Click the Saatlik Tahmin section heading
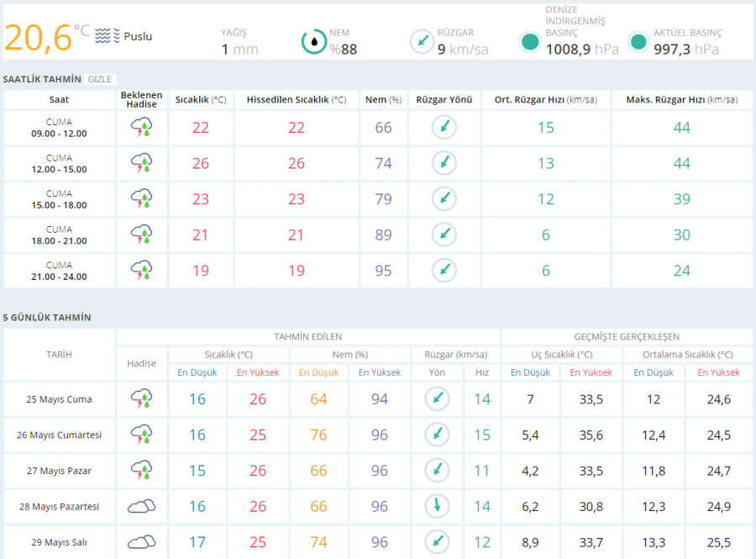This screenshot has width=756, height=559. (x=41, y=79)
